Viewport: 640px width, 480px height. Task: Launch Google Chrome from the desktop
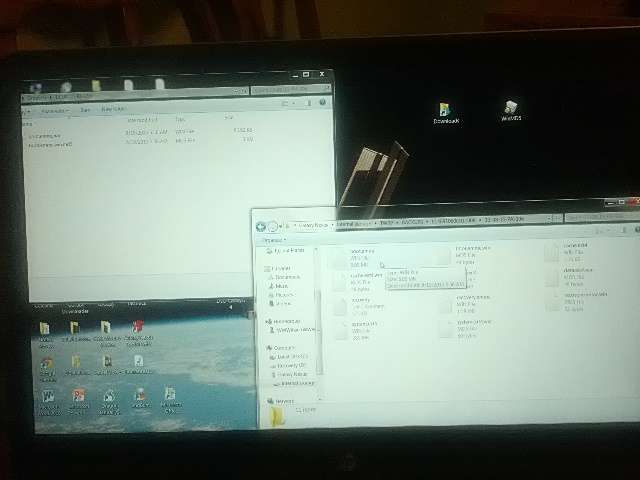tap(46, 364)
